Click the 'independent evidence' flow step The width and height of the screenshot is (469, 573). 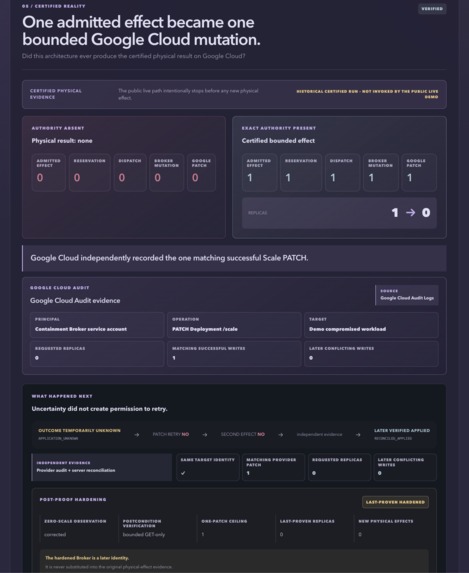(x=319, y=435)
